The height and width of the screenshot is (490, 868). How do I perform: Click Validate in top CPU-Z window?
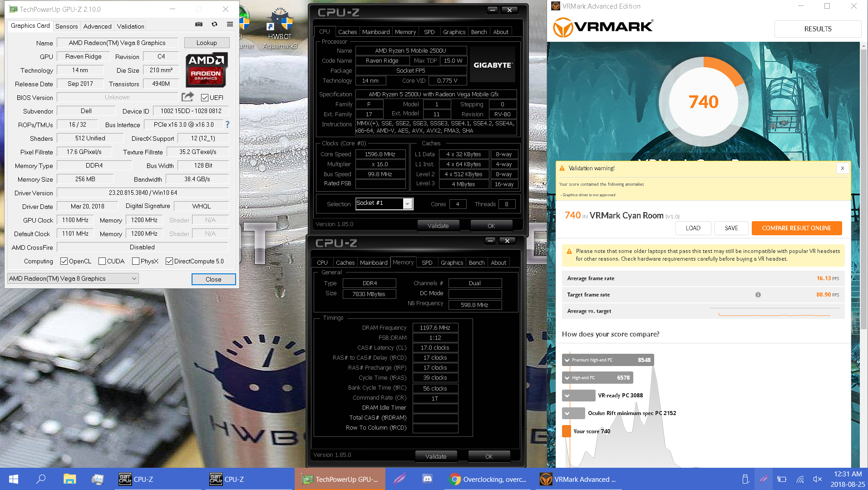click(438, 226)
